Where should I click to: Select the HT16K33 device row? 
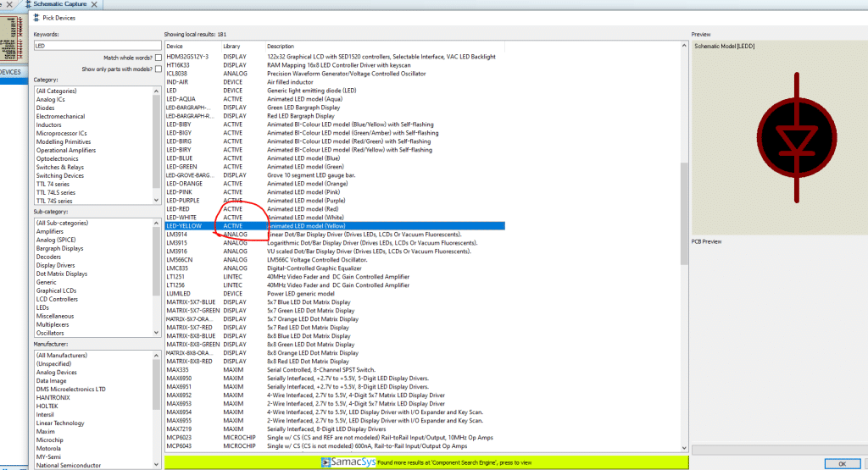point(335,65)
